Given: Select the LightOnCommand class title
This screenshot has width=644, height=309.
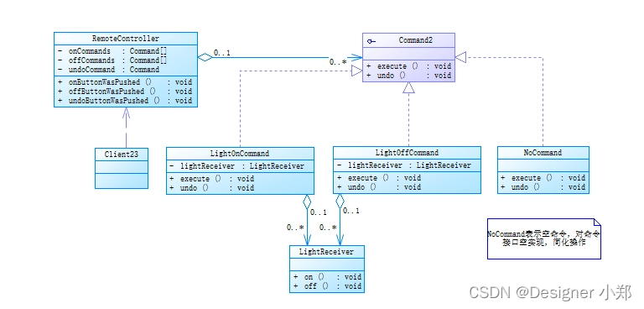Looking at the screenshot, I should point(240,154).
